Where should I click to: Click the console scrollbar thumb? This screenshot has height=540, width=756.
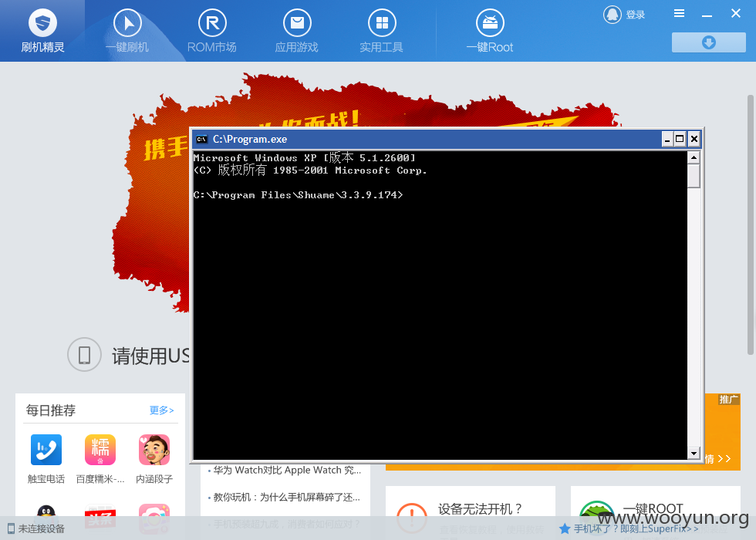tap(694, 176)
